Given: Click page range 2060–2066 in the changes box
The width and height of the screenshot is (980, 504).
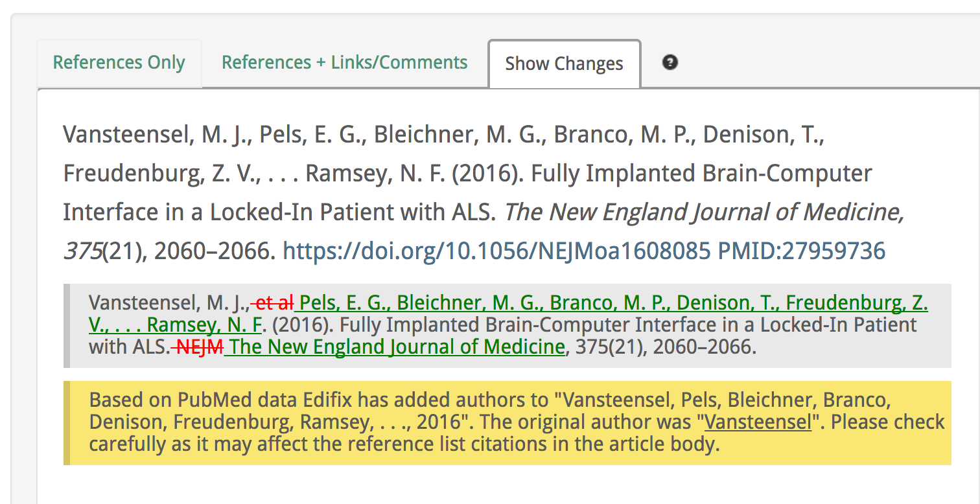Looking at the screenshot, I should click(704, 347).
